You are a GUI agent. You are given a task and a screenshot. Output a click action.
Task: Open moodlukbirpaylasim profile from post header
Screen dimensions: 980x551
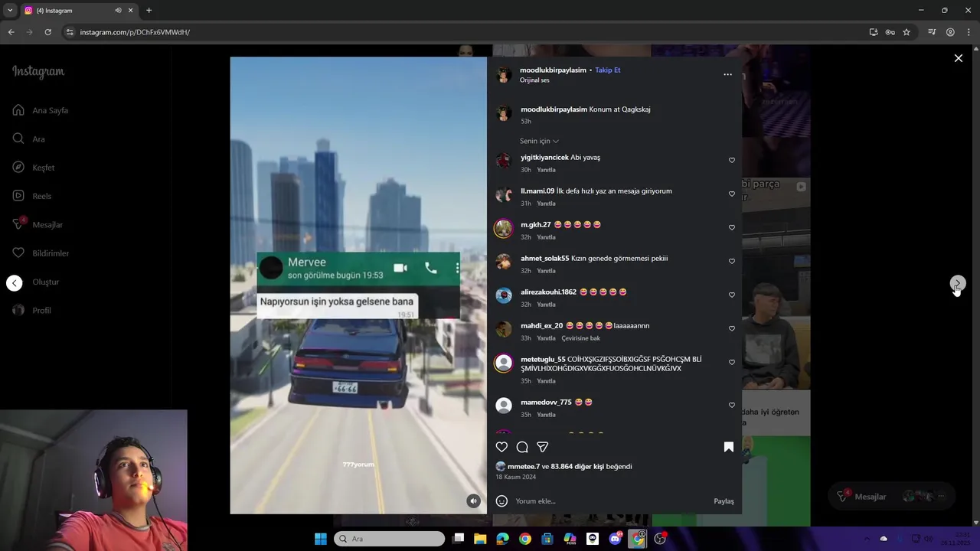click(x=553, y=70)
